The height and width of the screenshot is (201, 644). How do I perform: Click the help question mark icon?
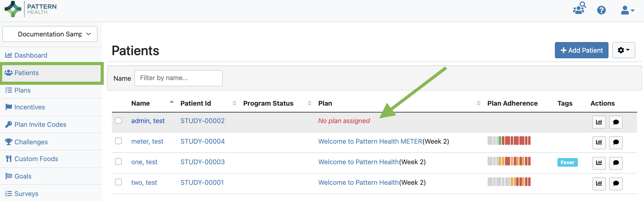click(601, 10)
